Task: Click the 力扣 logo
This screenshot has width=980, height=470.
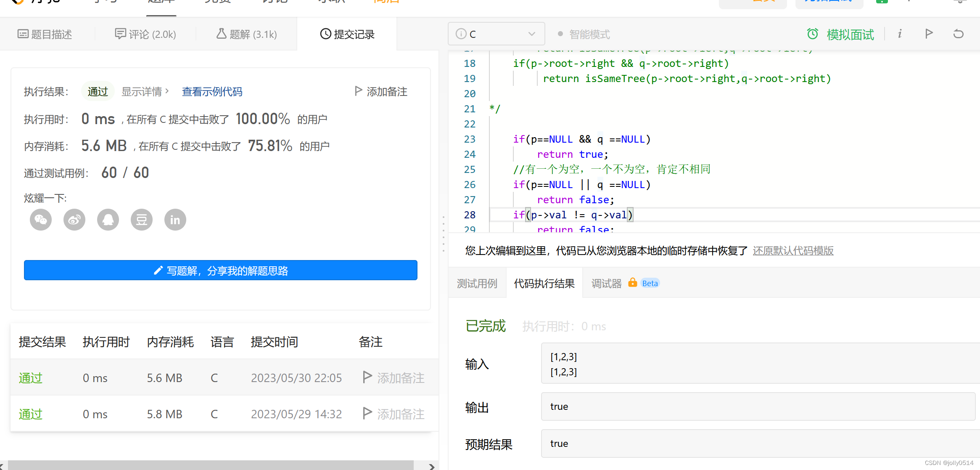Action: pos(36,2)
